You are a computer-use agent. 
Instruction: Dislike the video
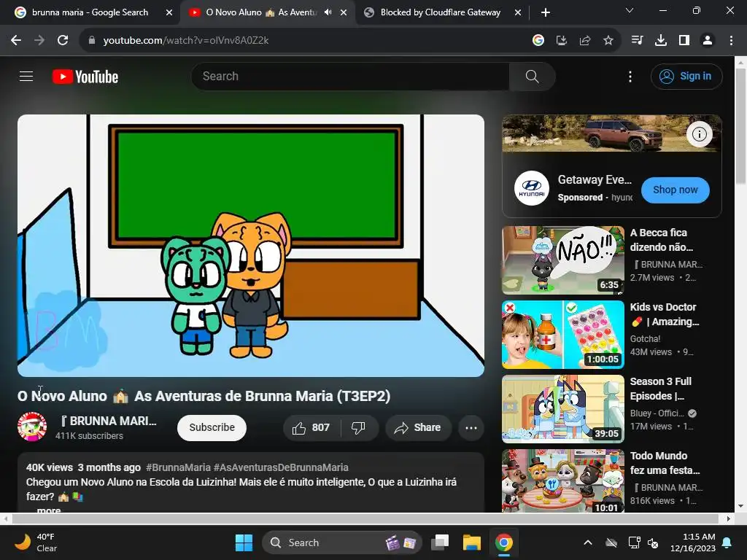pos(359,427)
